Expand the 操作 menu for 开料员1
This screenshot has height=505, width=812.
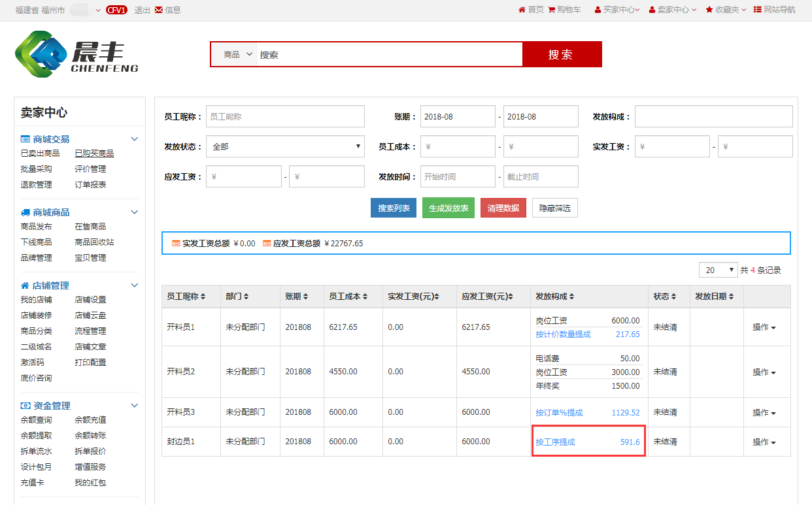[764, 327]
